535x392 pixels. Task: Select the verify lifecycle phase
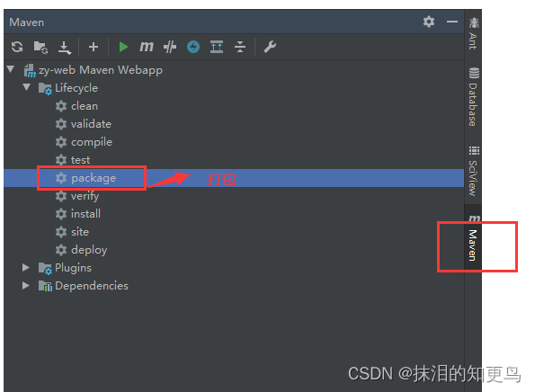[85, 196]
